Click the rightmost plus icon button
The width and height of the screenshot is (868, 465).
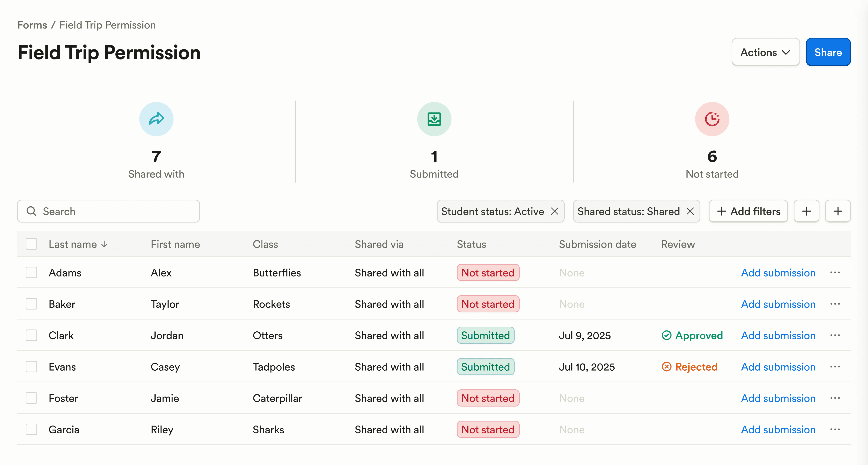(838, 211)
